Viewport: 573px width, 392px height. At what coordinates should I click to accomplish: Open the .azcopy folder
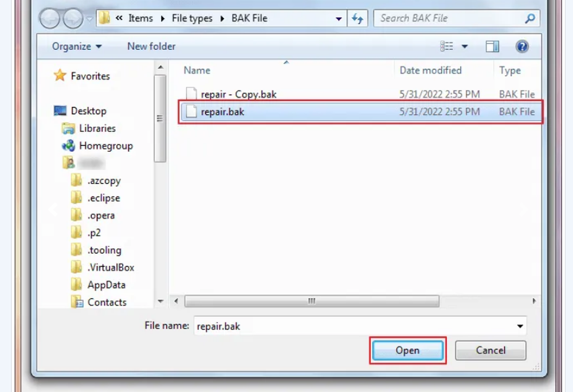click(x=104, y=181)
